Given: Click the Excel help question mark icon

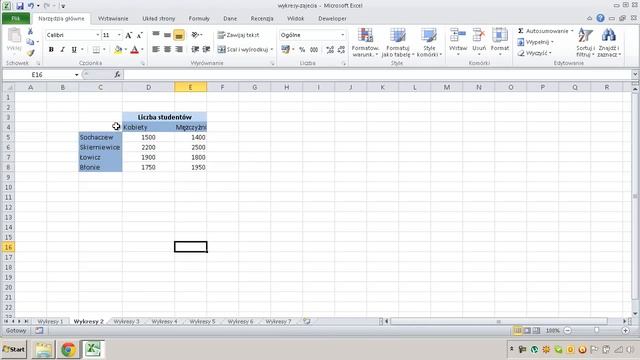Looking at the screenshot, I should [600, 18].
